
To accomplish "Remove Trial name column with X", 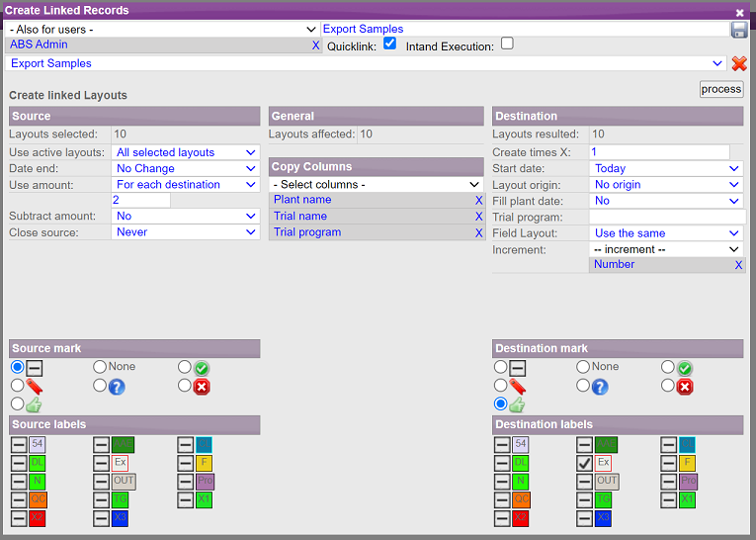I will coord(478,217).
